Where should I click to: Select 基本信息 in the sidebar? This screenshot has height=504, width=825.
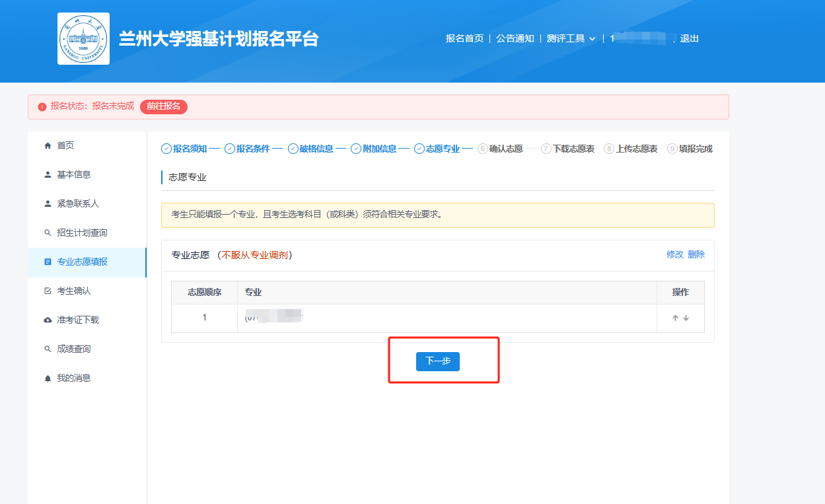tap(73, 174)
